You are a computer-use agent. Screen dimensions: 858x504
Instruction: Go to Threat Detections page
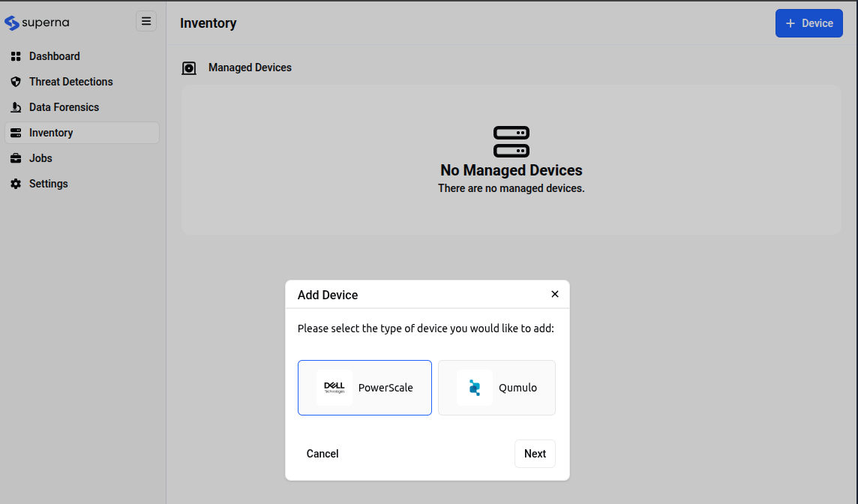pyautogui.click(x=70, y=82)
